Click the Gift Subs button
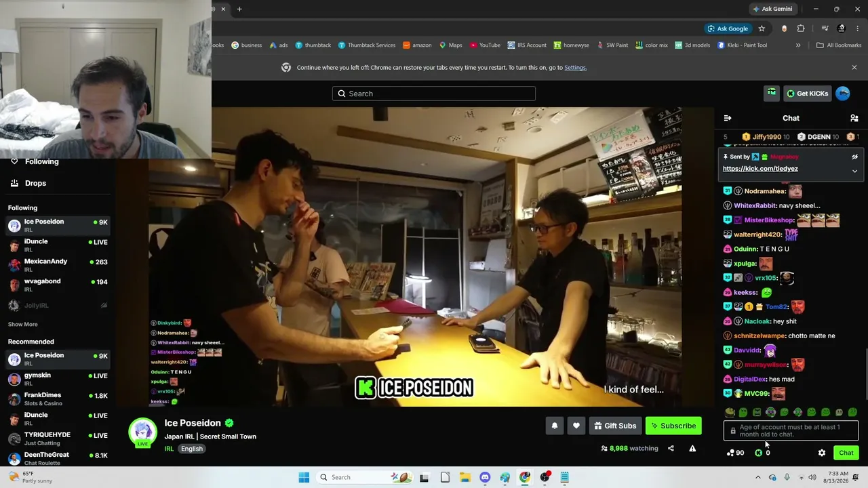This screenshot has height=488, width=868. [615, 426]
